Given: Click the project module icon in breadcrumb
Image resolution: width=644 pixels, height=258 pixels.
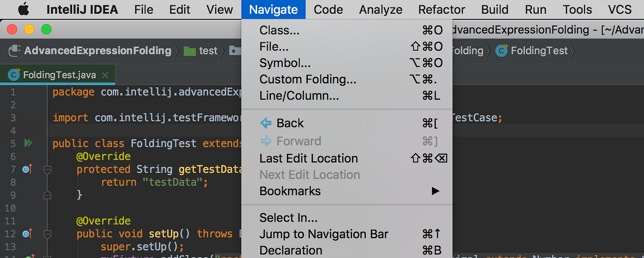Looking at the screenshot, I should 16,50.
